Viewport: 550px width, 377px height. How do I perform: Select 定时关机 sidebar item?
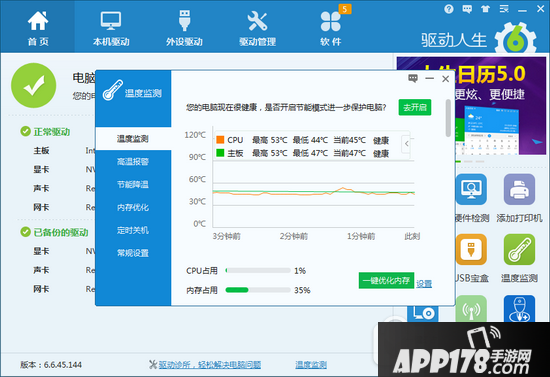tap(133, 230)
